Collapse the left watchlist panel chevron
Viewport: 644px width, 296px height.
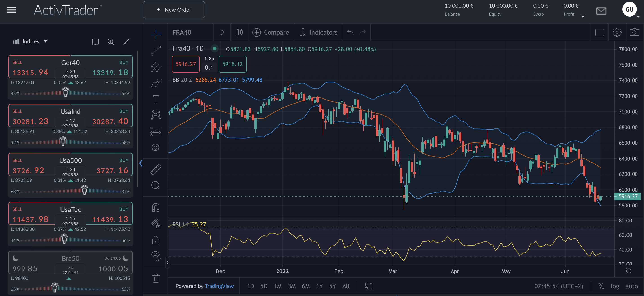(x=141, y=163)
